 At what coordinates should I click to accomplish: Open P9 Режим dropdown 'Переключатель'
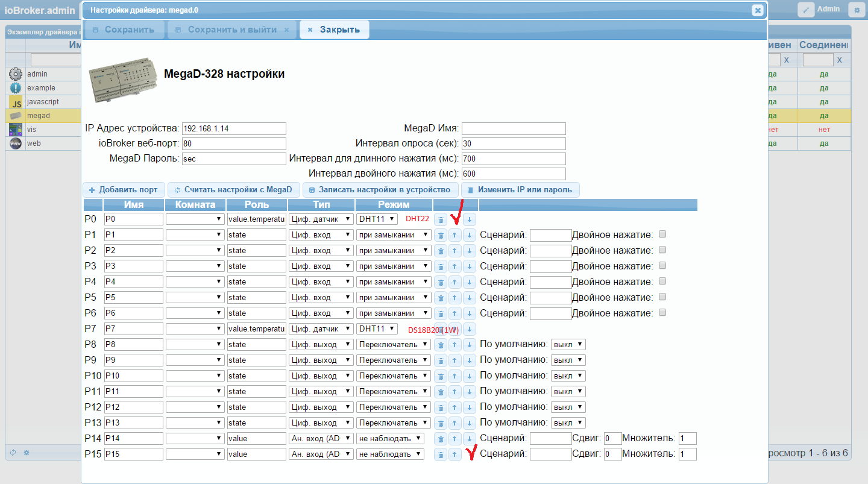(394, 360)
